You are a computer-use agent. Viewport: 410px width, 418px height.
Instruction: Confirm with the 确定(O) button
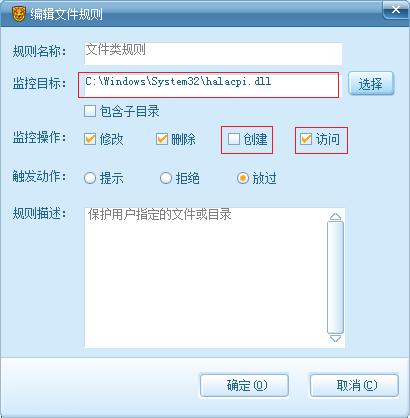click(244, 386)
